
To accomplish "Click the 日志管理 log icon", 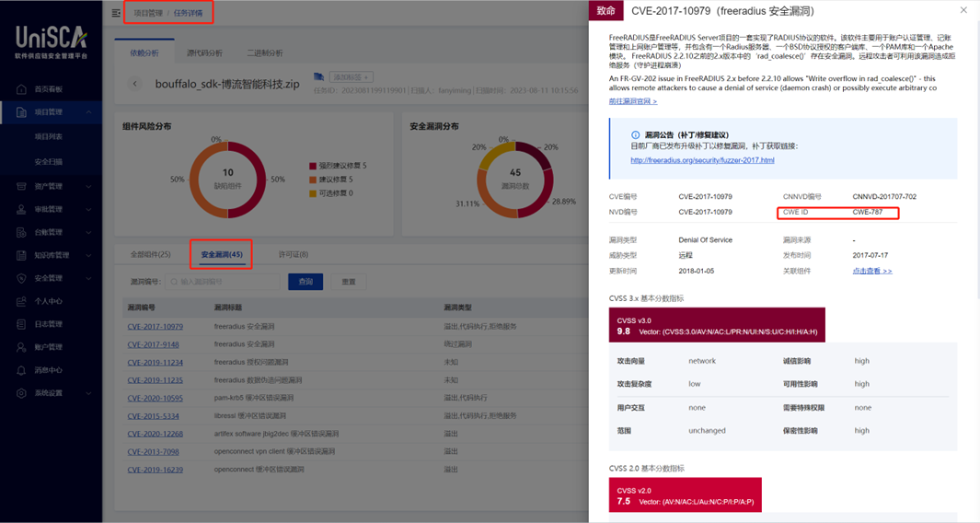I will (21, 324).
